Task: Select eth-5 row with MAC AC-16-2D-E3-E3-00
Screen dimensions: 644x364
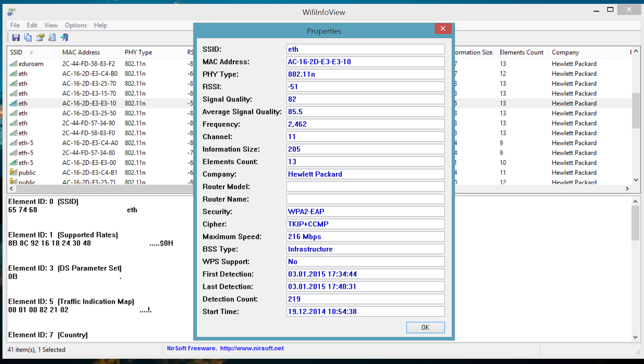Action: click(101, 163)
